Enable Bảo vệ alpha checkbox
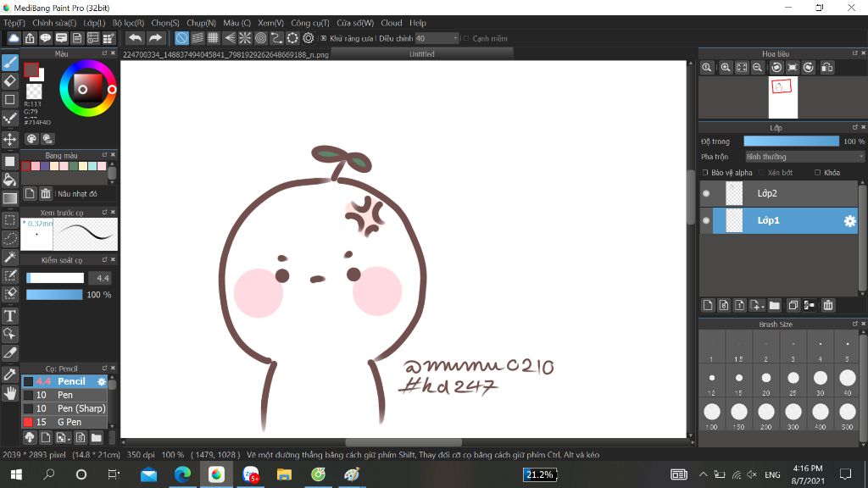 click(x=705, y=173)
